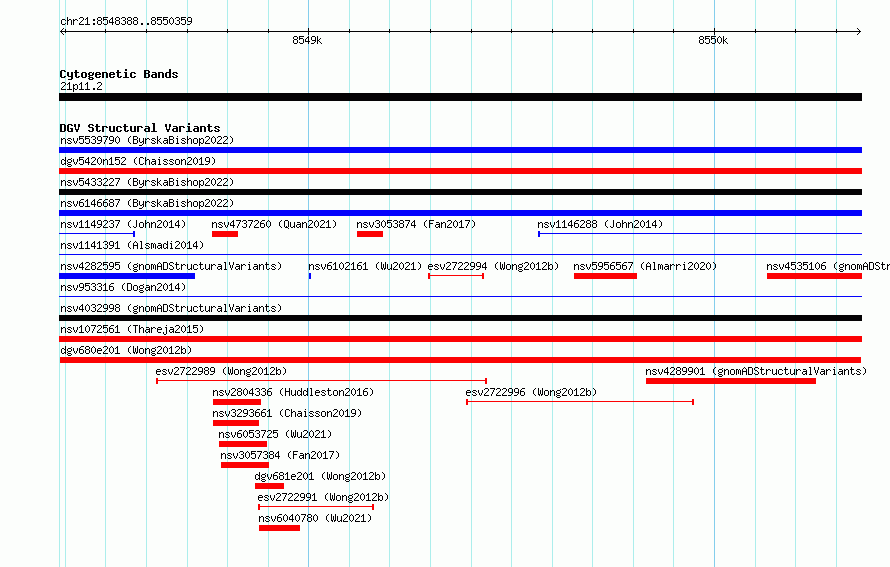The width and height of the screenshot is (890, 567).
Task: Click nsv6053725 (Wu2021) label
Action: pos(275,434)
